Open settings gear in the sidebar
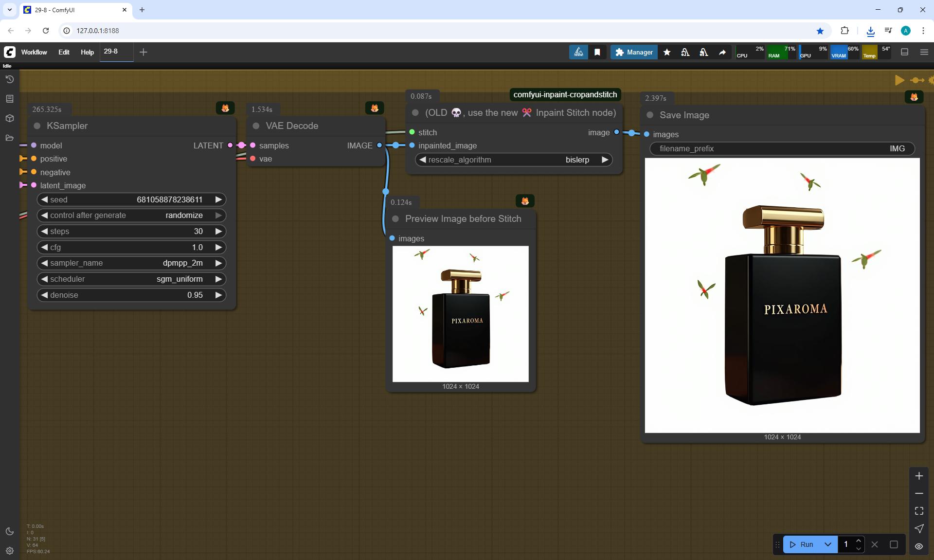 [10, 551]
